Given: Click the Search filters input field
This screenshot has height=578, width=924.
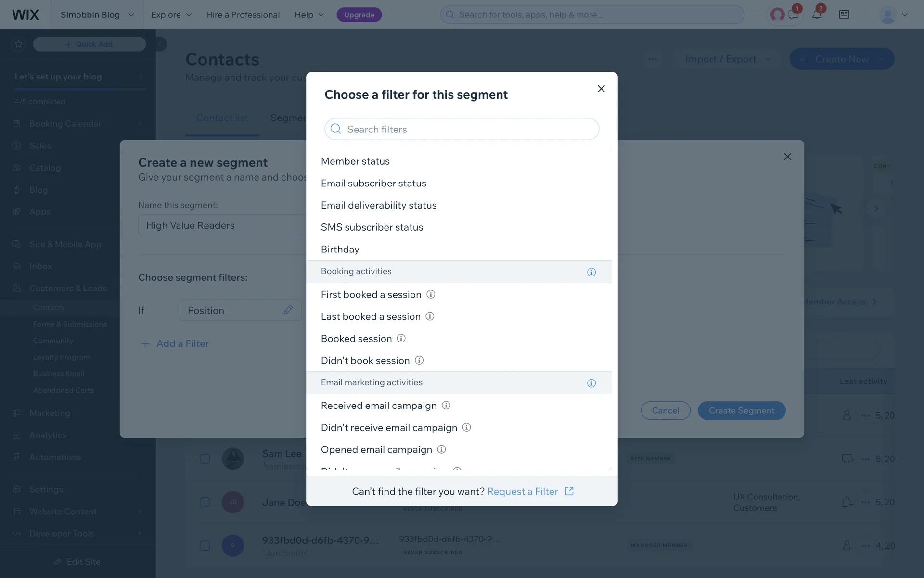Looking at the screenshot, I should [x=462, y=129].
